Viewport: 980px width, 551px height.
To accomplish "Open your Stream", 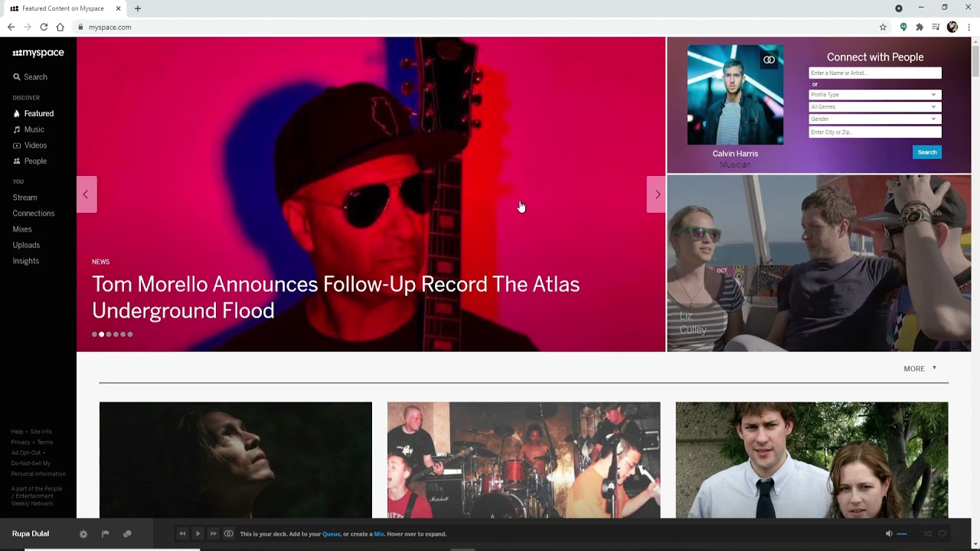I will tap(24, 197).
